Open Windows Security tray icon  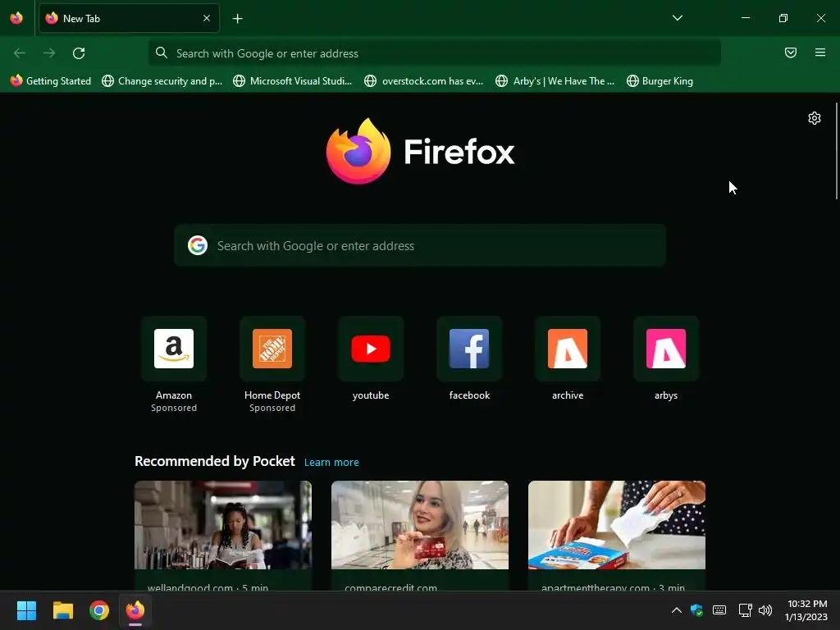[x=696, y=610]
